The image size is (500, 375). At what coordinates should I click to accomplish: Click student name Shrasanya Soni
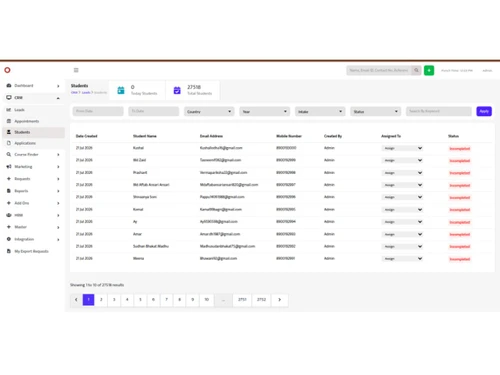[145, 197]
